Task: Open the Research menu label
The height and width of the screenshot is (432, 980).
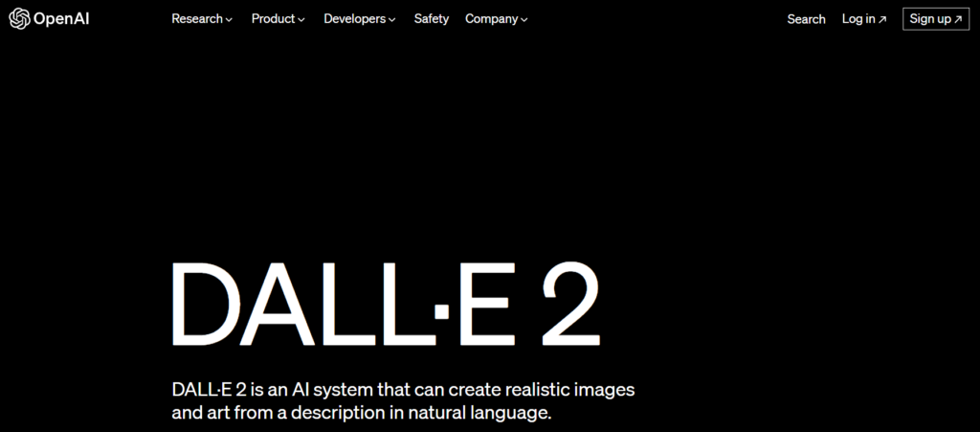Action: coord(197,19)
